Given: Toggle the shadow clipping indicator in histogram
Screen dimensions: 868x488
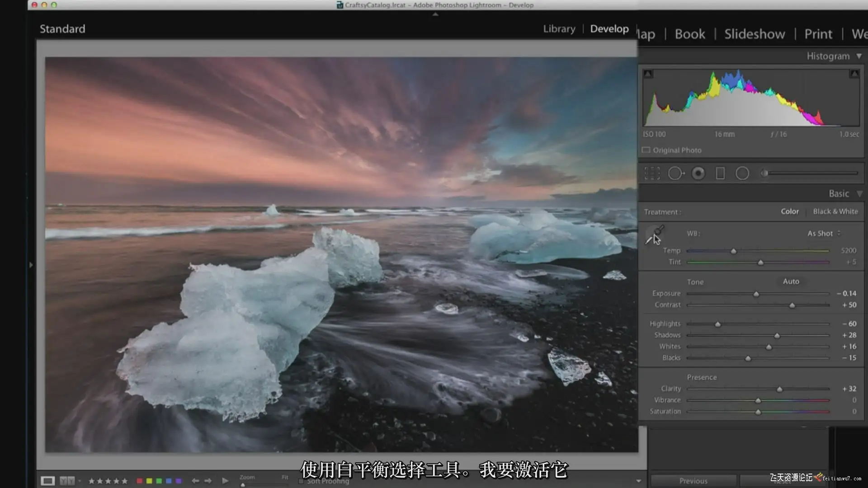Looking at the screenshot, I should click(648, 74).
